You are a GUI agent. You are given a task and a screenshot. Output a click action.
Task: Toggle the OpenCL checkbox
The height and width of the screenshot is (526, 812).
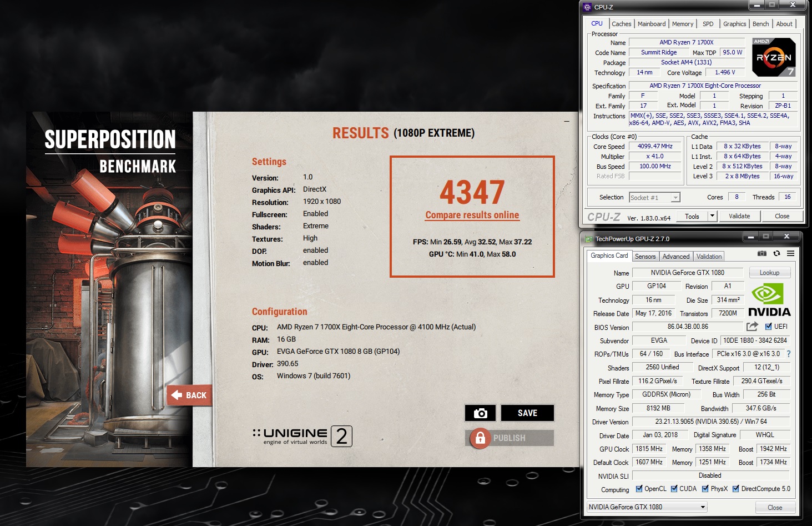[639, 489]
